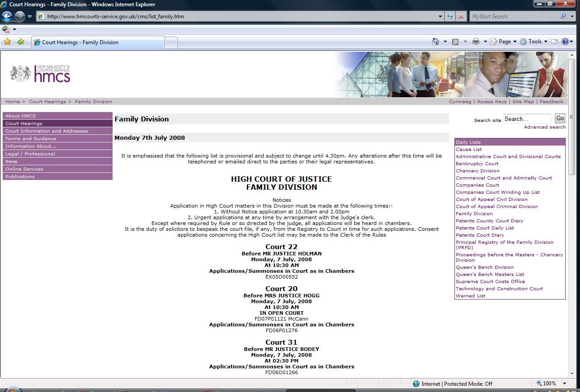Switch to Court Hearings - Family Division tab

[98, 42]
